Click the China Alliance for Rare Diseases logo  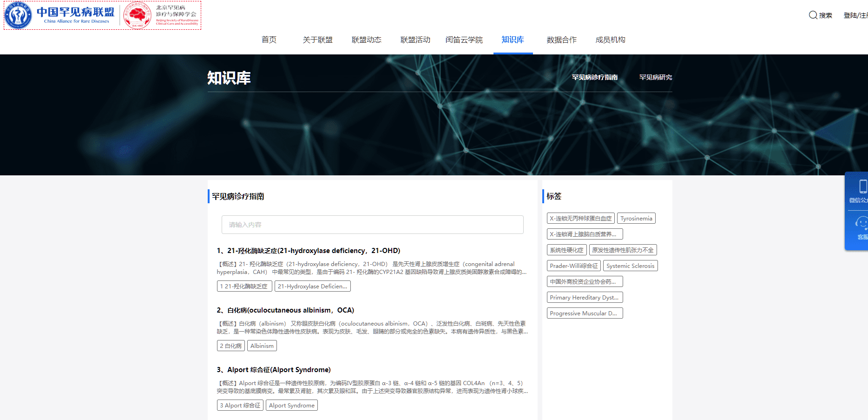60,15
